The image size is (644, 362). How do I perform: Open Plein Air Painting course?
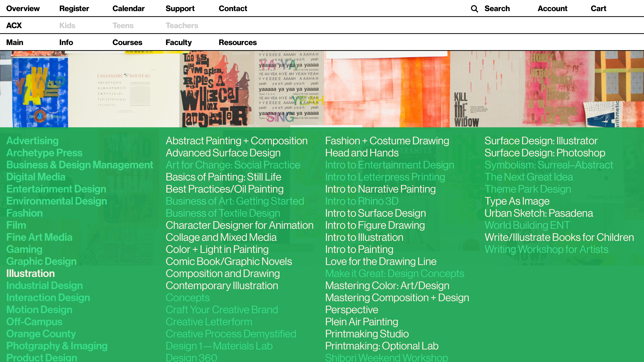[362, 322]
